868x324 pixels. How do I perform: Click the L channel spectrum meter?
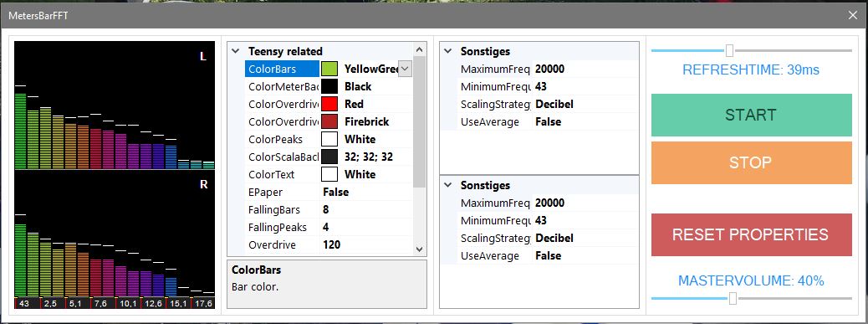[115, 105]
